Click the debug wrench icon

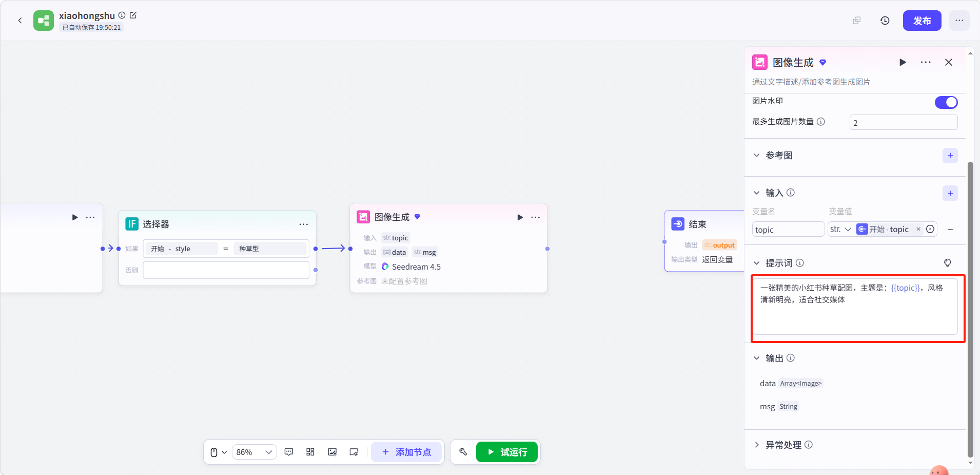coord(463,452)
